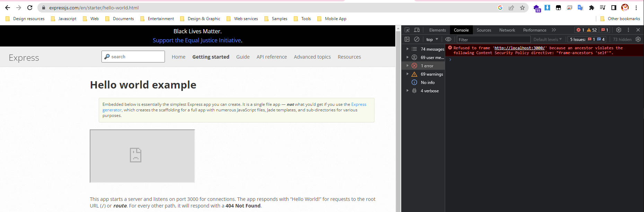Click the share page icon

tap(511, 8)
